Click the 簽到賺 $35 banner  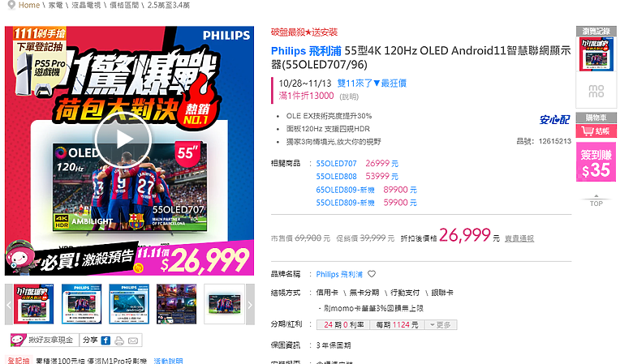[596, 162]
